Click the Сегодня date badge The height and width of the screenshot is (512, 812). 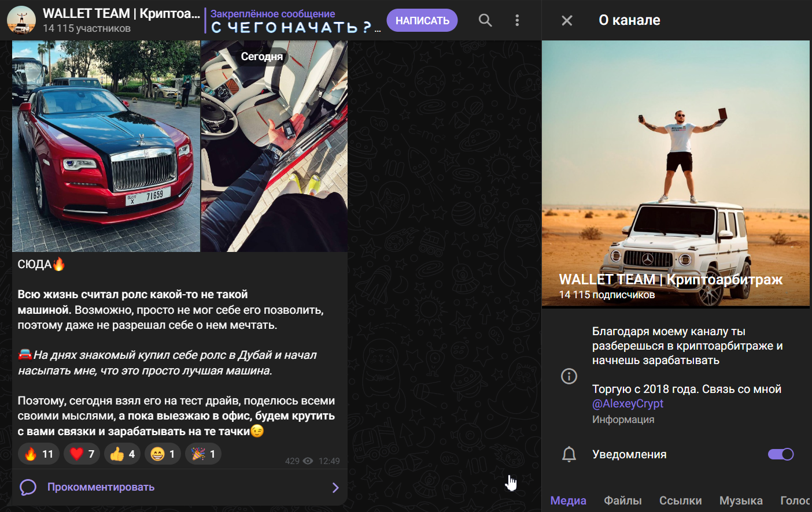(x=262, y=57)
